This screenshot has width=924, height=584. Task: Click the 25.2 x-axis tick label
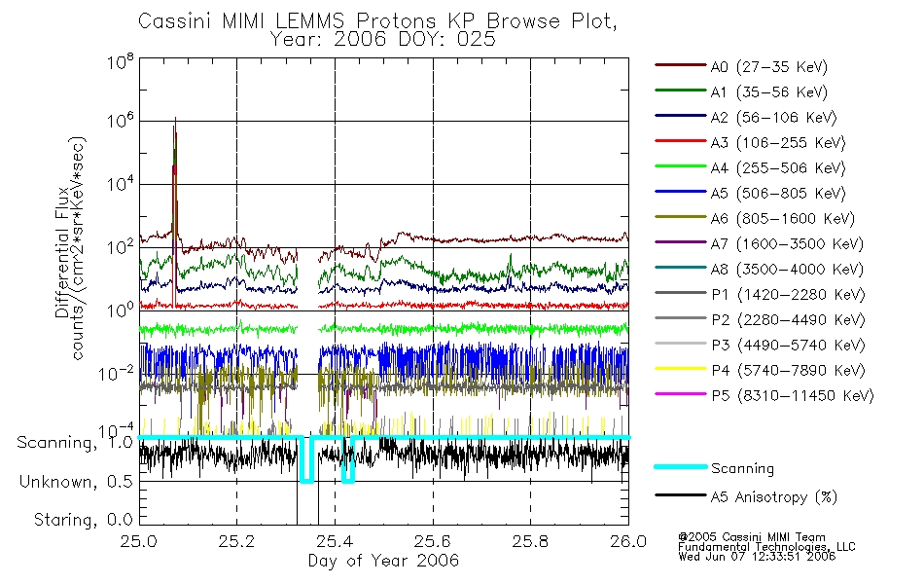237,541
